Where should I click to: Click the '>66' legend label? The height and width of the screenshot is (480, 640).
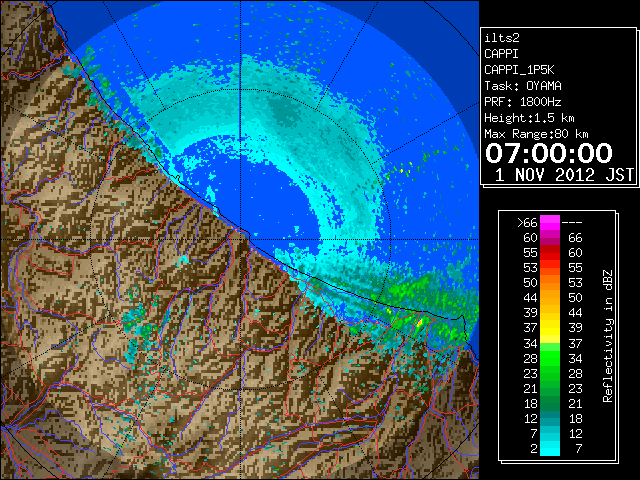[527, 223]
